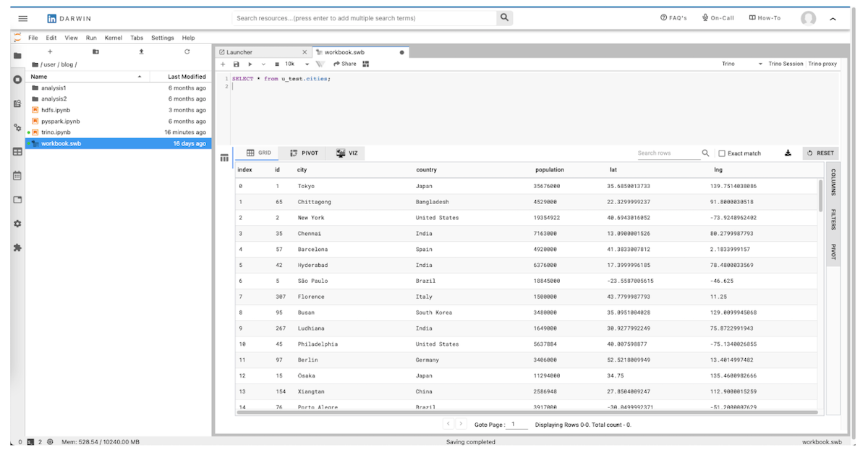The width and height of the screenshot is (868, 453).
Task: Open the hamburger menu next to the Darwin logo
Action: (23, 18)
